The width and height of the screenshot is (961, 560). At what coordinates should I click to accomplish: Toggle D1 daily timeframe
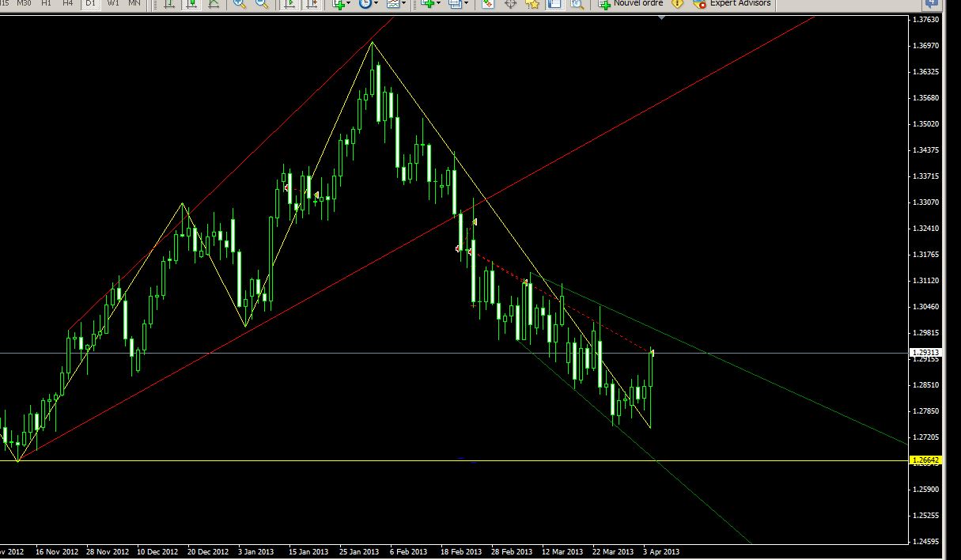[x=91, y=3]
